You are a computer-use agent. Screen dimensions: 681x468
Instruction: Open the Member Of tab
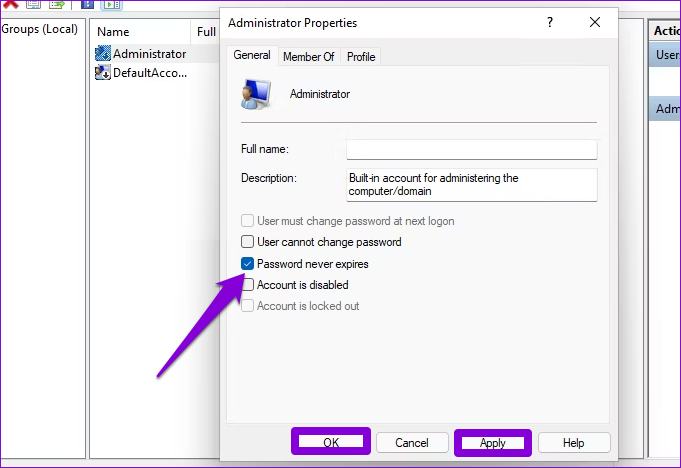coord(309,57)
